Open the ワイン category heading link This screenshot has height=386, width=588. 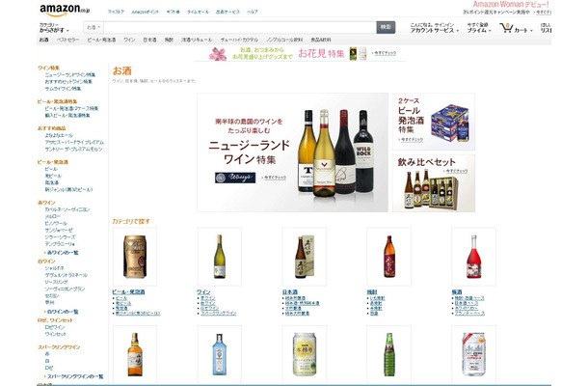[203, 292]
